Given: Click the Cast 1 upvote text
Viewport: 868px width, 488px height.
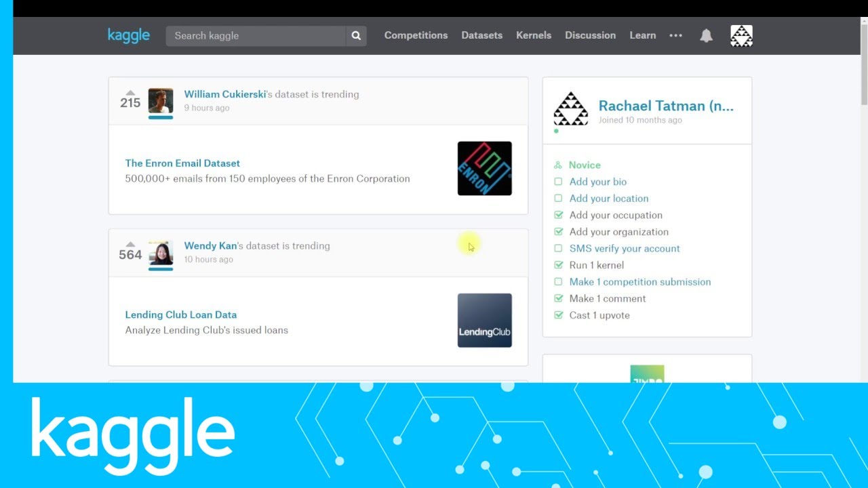Looking at the screenshot, I should click(x=599, y=315).
